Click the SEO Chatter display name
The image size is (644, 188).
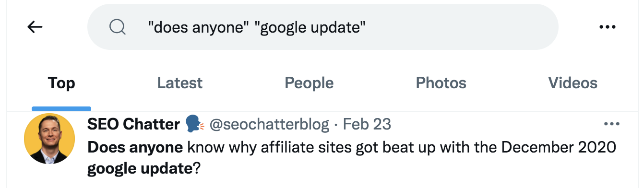(133, 125)
